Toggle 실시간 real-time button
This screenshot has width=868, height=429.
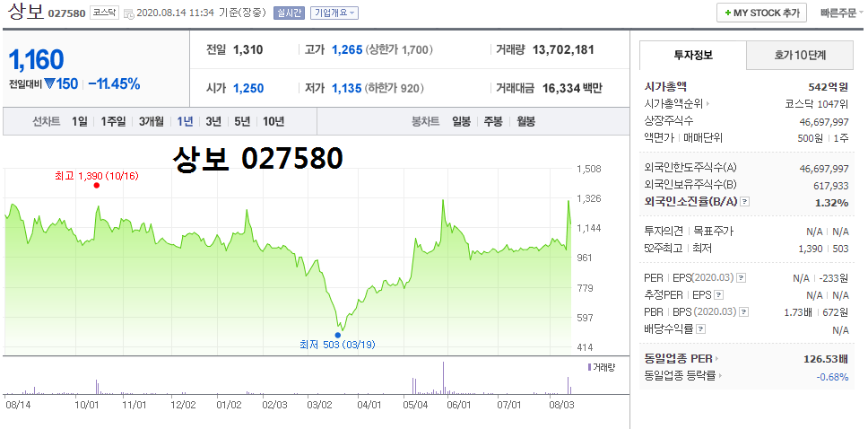(x=289, y=13)
